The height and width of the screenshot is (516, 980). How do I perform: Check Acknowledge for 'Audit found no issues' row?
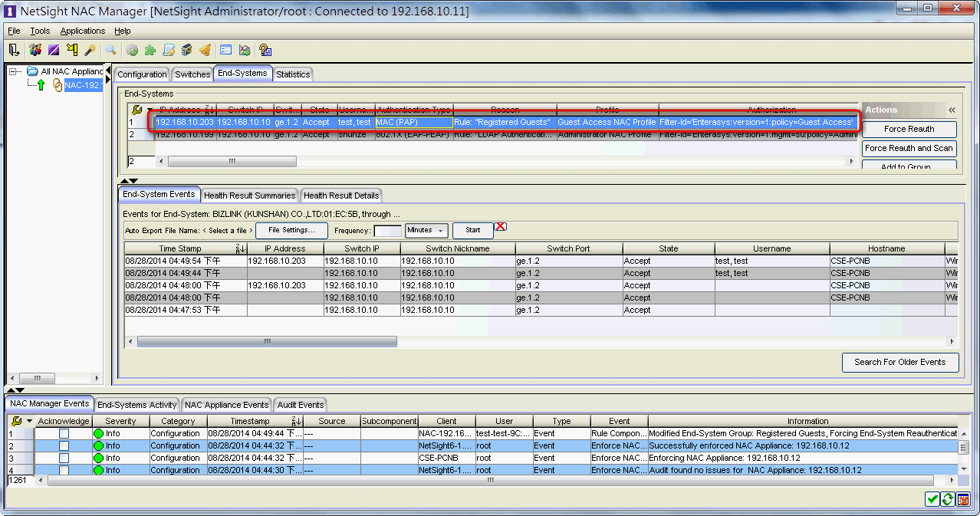coord(64,470)
